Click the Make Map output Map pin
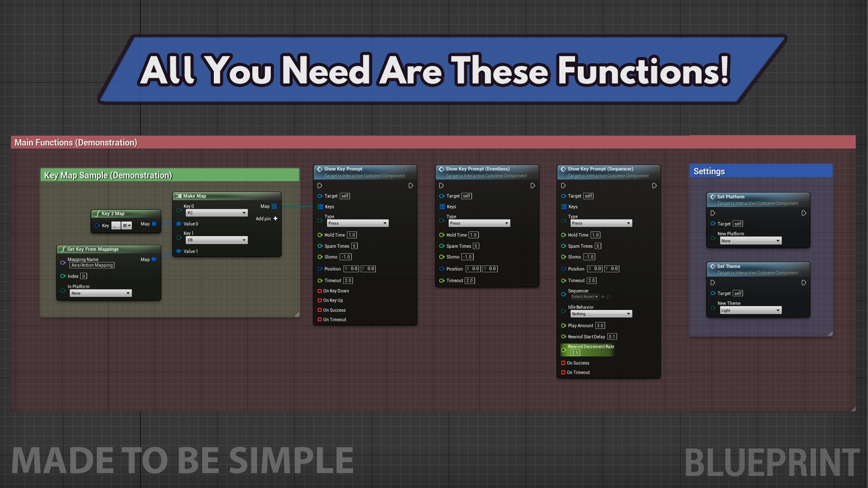Screen dimensions: 868x488 tap(274, 206)
